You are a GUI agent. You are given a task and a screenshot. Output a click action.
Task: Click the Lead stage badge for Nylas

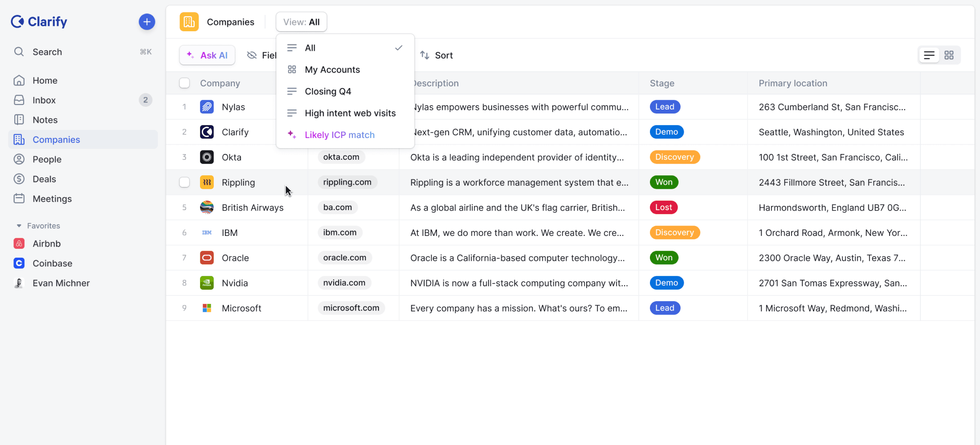click(665, 107)
